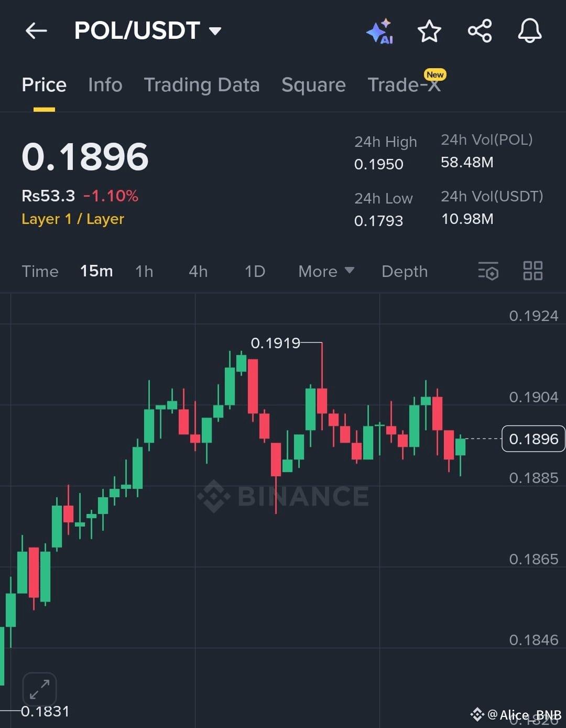Select the Time chart view
The height and width of the screenshot is (728, 566).
pyautogui.click(x=40, y=271)
